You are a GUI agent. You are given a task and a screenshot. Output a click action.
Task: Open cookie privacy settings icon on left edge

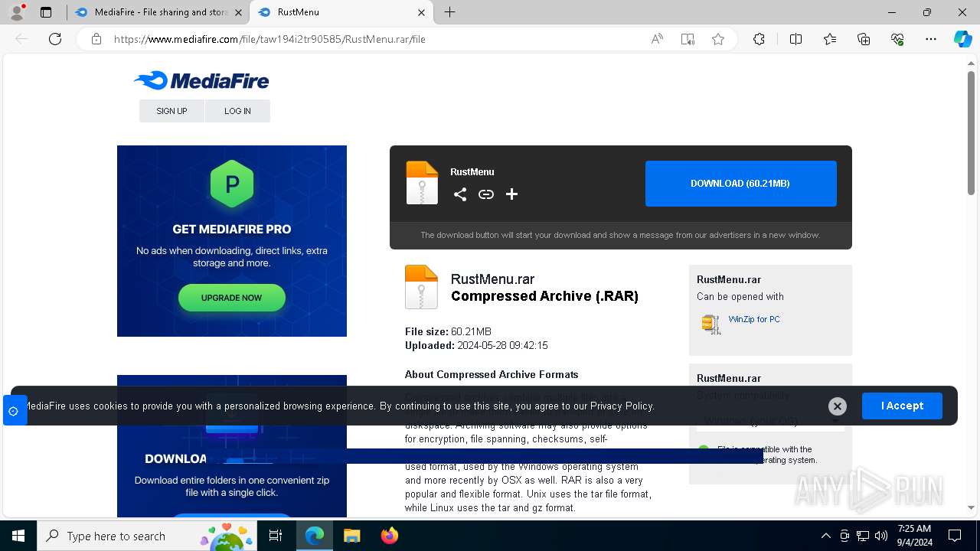[x=13, y=411]
